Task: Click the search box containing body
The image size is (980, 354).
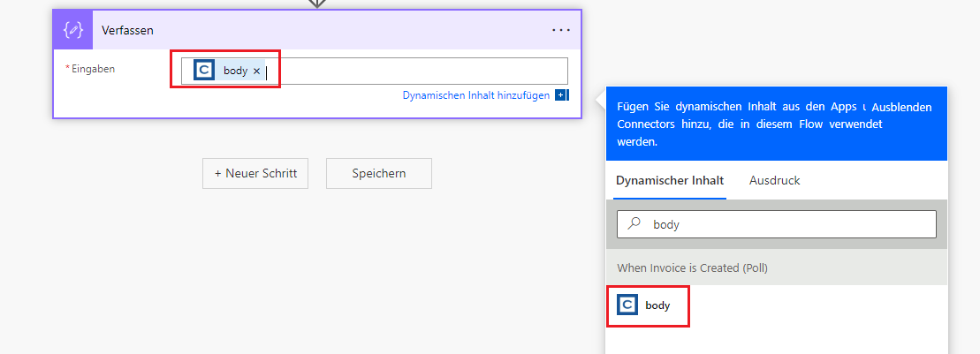Action: [777, 224]
